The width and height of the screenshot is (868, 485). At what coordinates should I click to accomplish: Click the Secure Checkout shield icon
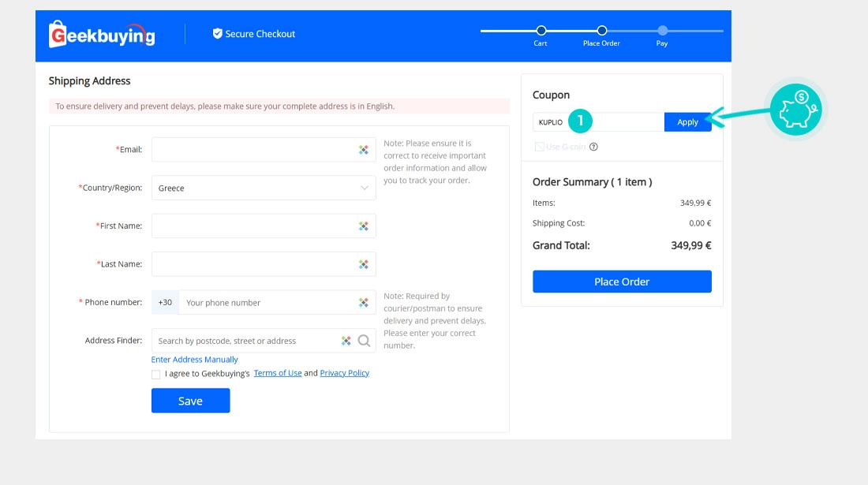[218, 34]
